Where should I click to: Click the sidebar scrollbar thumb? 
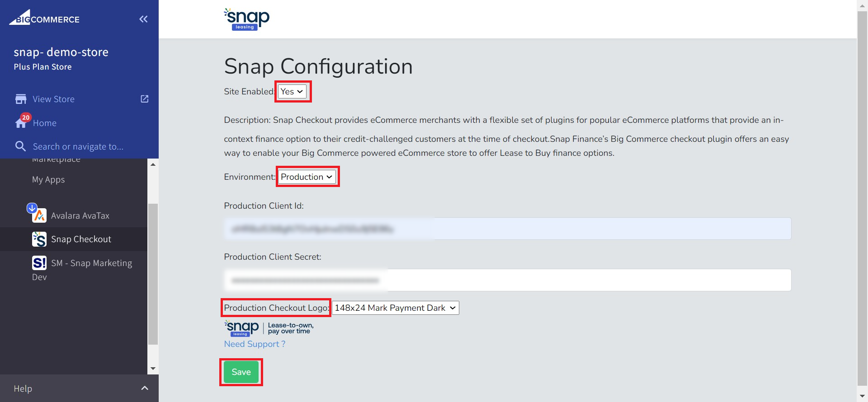pos(153,274)
